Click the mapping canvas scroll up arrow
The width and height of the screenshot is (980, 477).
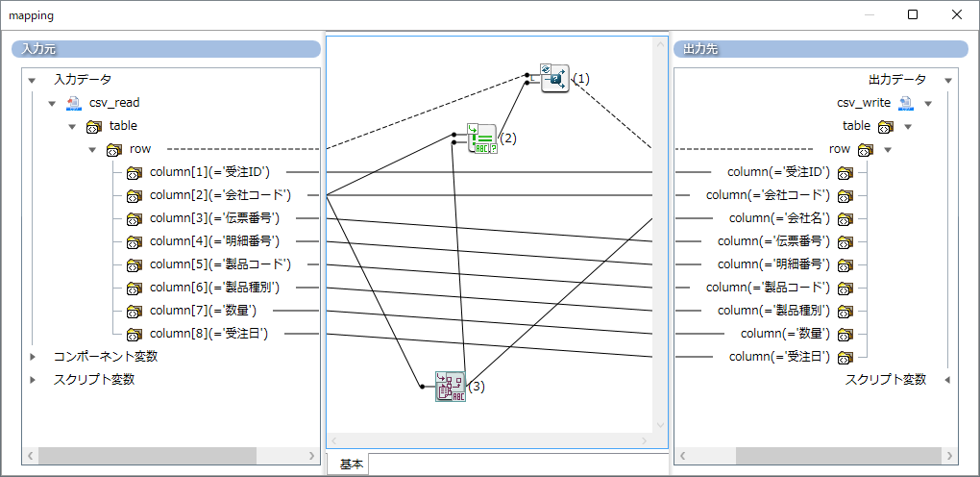(x=660, y=44)
